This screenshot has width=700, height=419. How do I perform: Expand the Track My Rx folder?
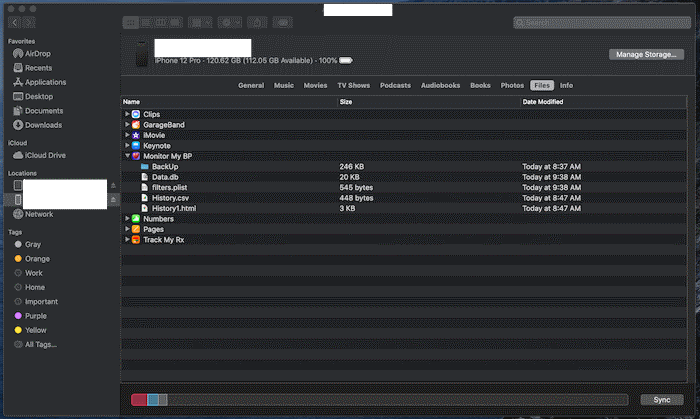coord(127,240)
